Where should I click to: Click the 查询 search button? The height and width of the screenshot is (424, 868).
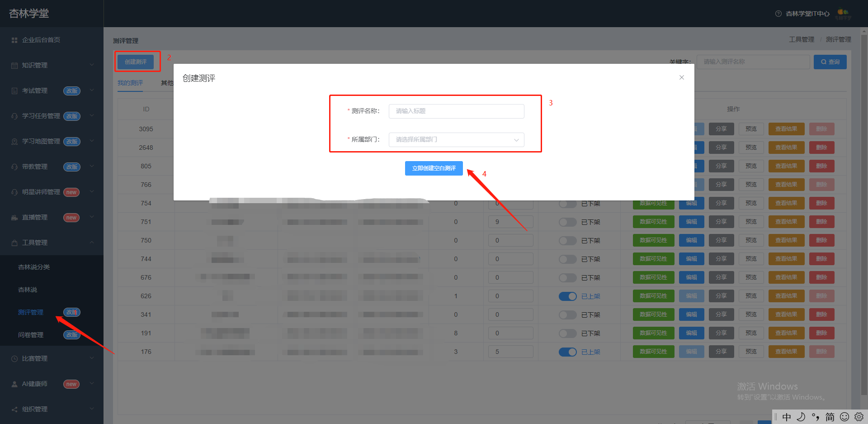point(830,62)
